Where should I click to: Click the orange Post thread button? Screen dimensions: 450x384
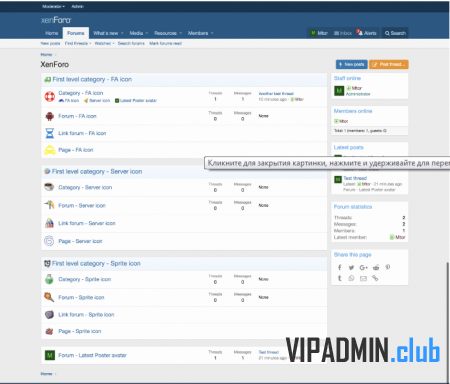[x=389, y=64]
